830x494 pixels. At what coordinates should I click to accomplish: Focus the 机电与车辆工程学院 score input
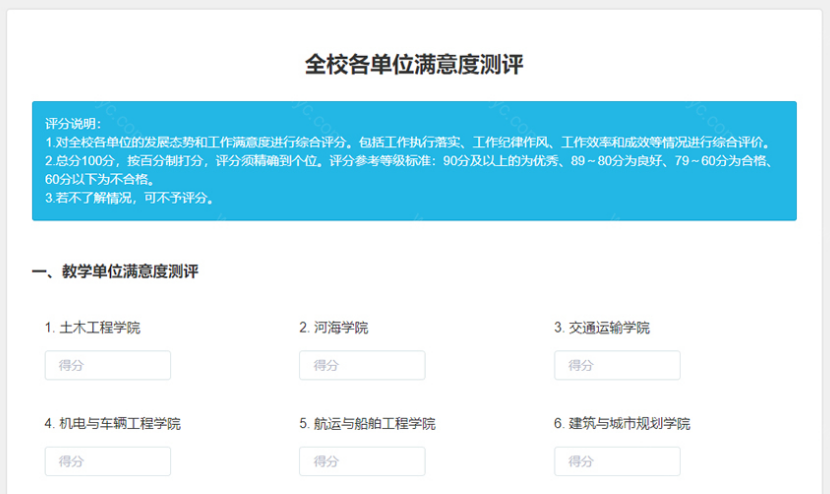click(x=107, y=461)
